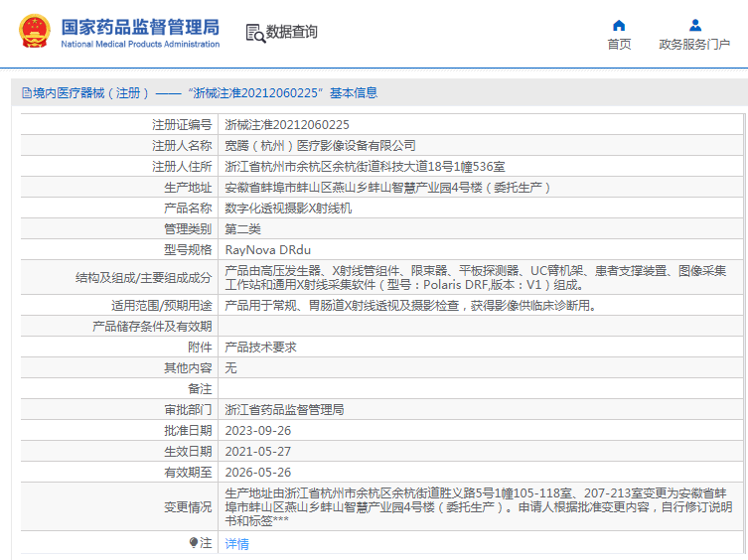Click the national emblem logo

point(35,31)
